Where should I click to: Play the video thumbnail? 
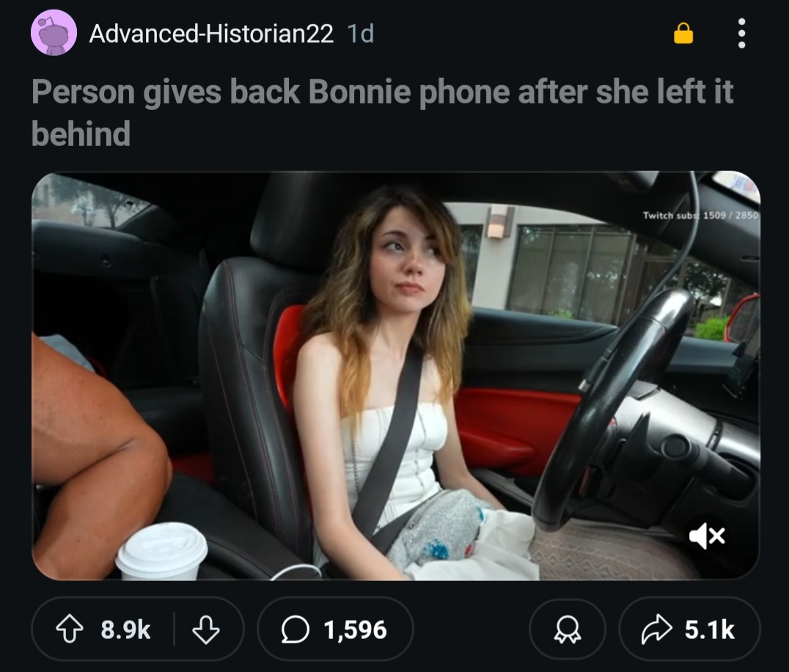tap(395, 376)
